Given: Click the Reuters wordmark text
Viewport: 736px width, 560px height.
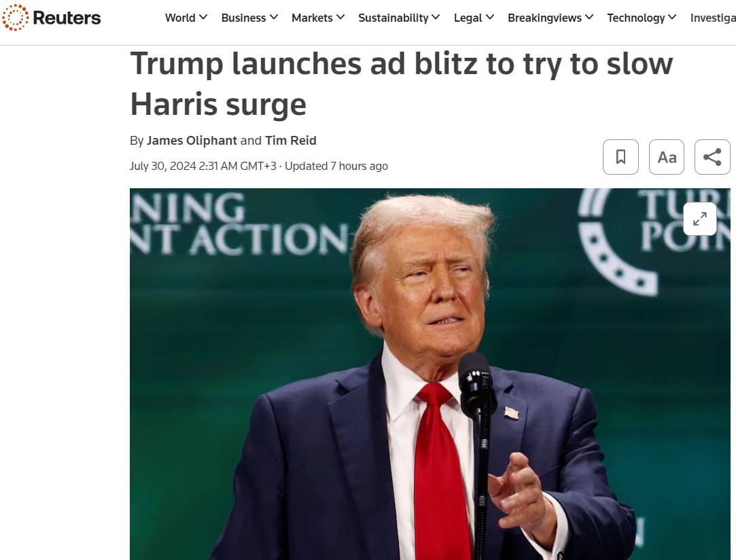Looking at the screenshot, I should coord(67,18).
